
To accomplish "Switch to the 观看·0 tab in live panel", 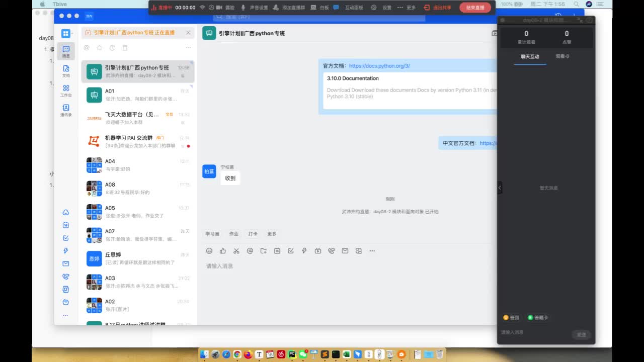I will (562, 57).
